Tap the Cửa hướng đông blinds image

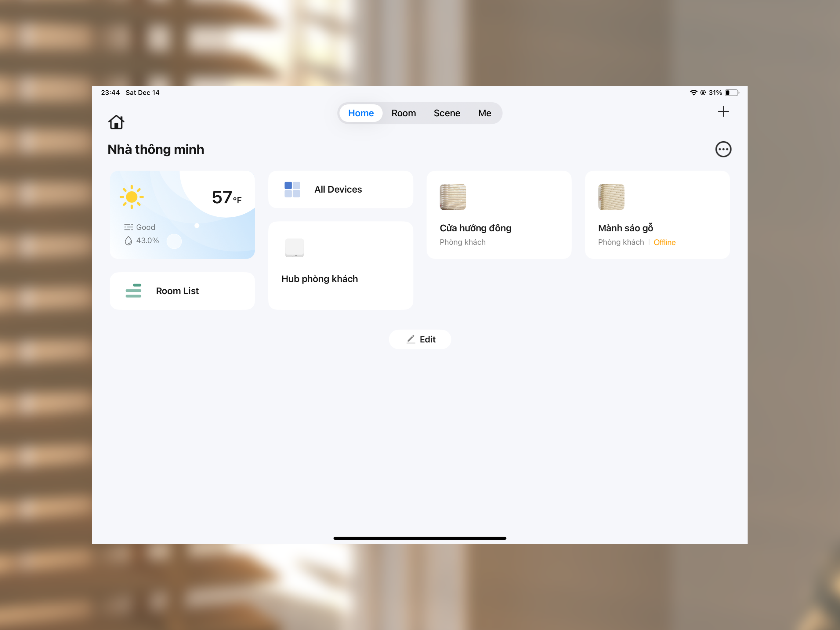pyautogui.click(x=453, y=197)
